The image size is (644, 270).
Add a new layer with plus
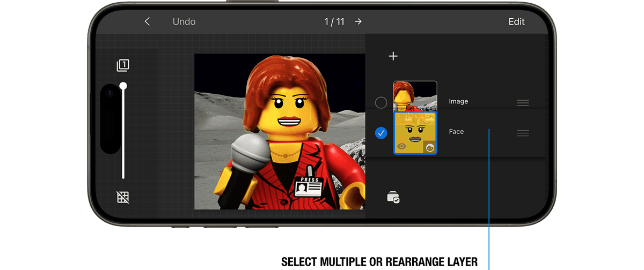[x=393, y=56]
